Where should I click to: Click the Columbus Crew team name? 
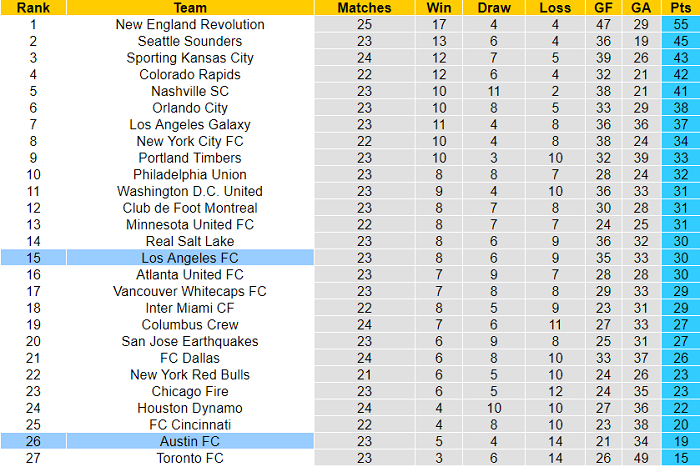coord(190,324)
